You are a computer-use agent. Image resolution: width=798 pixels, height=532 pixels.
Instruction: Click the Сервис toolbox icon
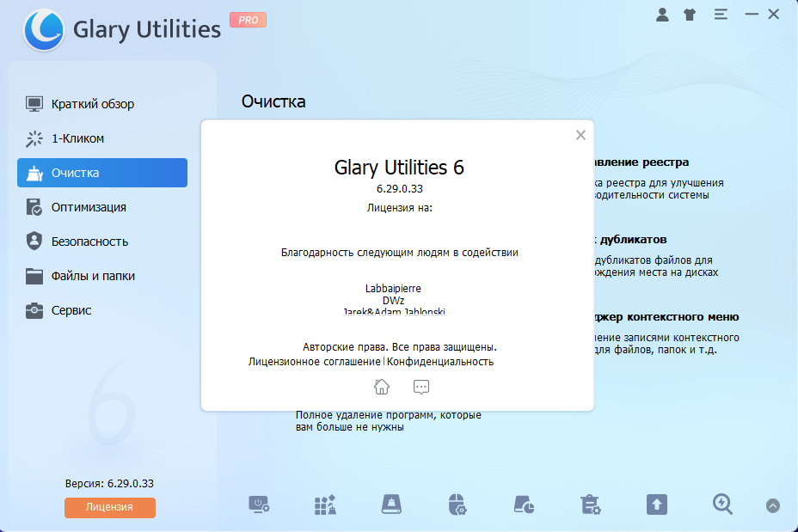click(x=34, y=310)
